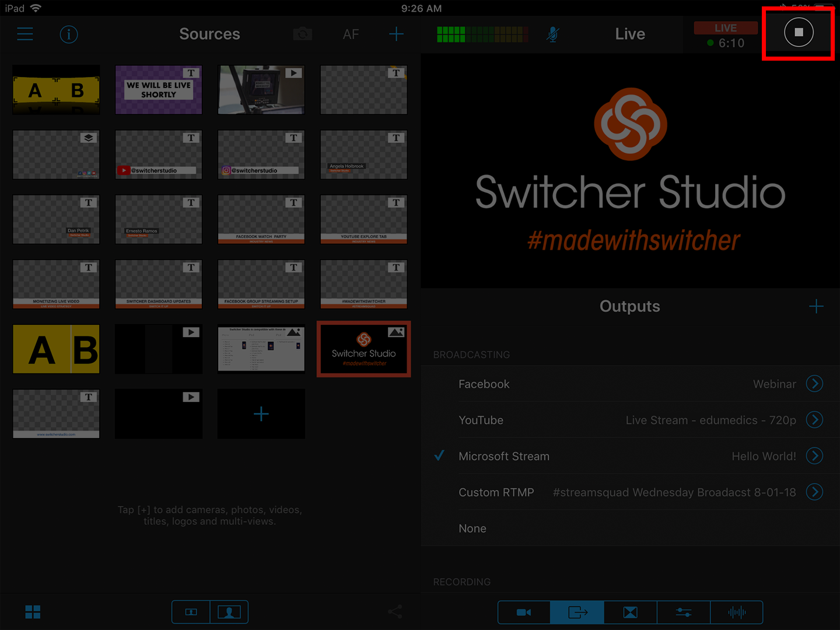
Task: Add a new source with plus icon
Action: click(396, 34)
